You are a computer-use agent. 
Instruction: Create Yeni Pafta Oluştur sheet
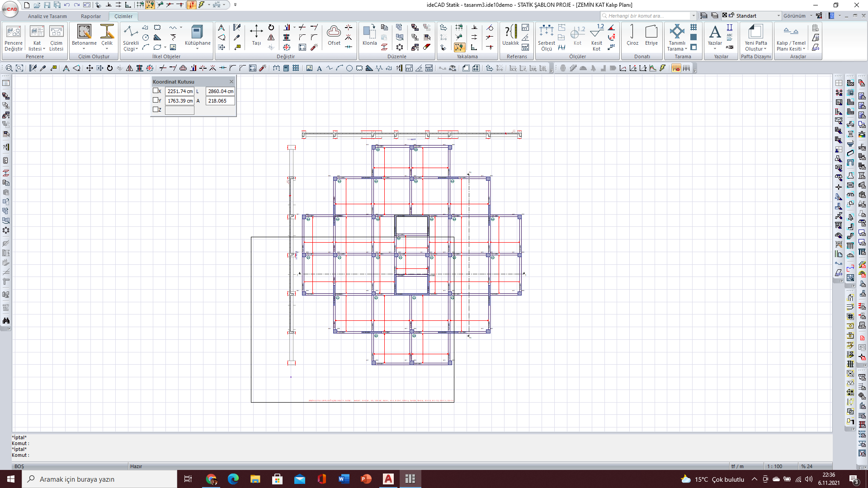point(756,38)
